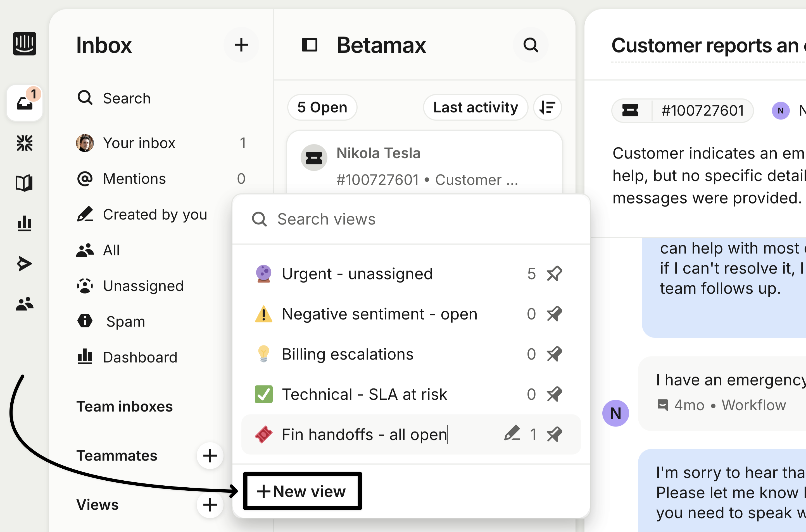
Task: Click the Teammates section label
Action: [x=117, y=456]
